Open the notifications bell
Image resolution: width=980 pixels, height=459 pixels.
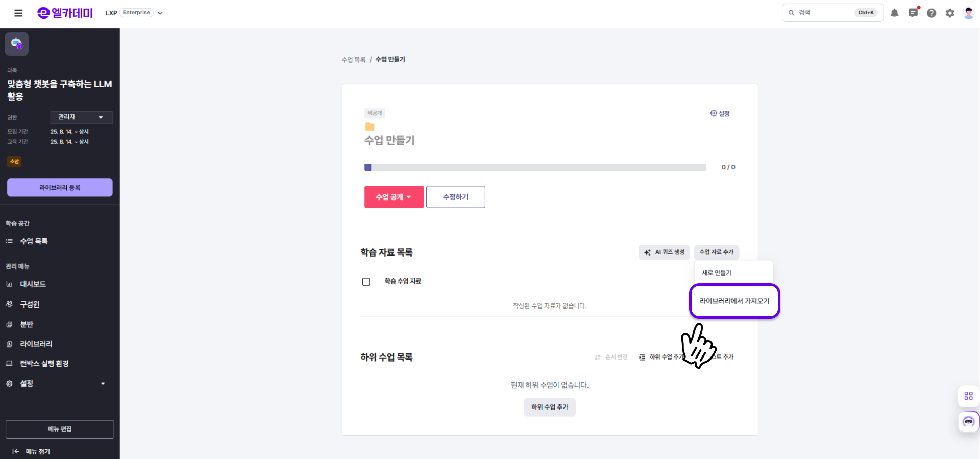894,13
